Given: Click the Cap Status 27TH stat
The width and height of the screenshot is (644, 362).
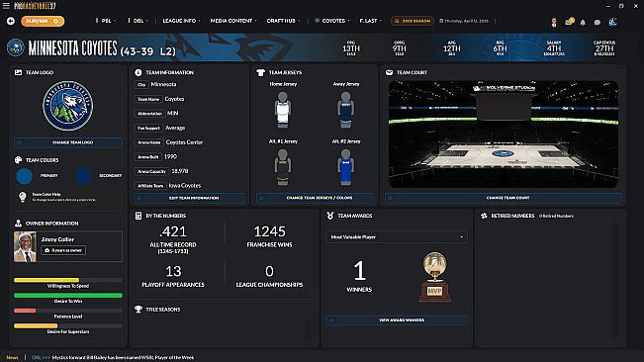Looking at the screenshot, I should tap(604, 48).
